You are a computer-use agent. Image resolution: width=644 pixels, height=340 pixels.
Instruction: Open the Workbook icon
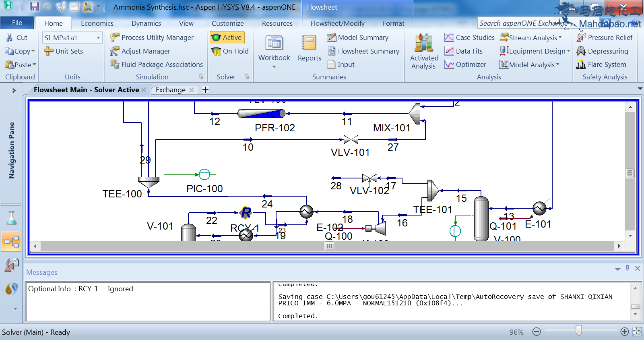(274, 42)
